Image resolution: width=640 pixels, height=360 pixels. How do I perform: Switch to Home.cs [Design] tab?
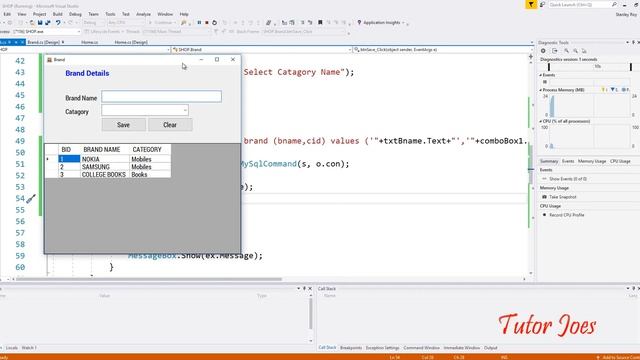[x=131, y=42]
